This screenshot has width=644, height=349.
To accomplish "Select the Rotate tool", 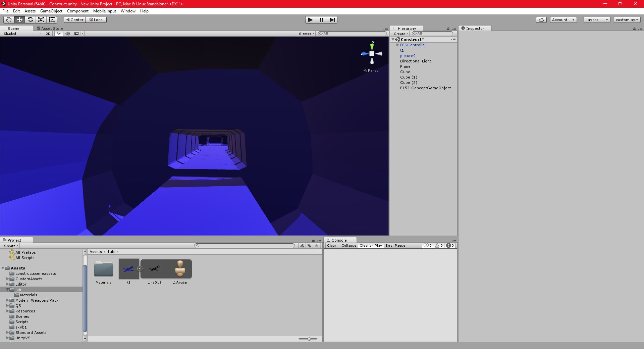I will (30, 20).
